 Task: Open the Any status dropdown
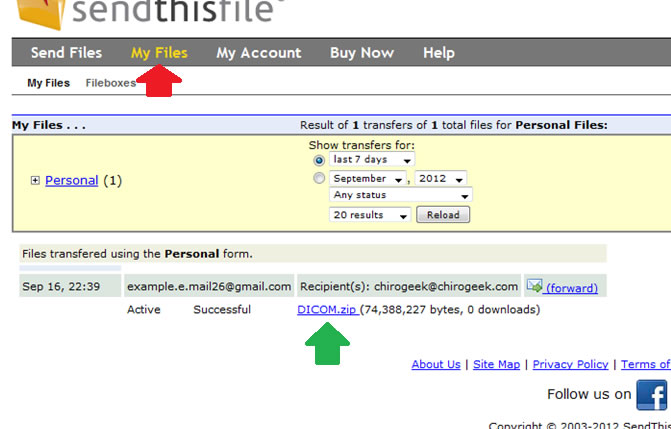tap(401, 195)
